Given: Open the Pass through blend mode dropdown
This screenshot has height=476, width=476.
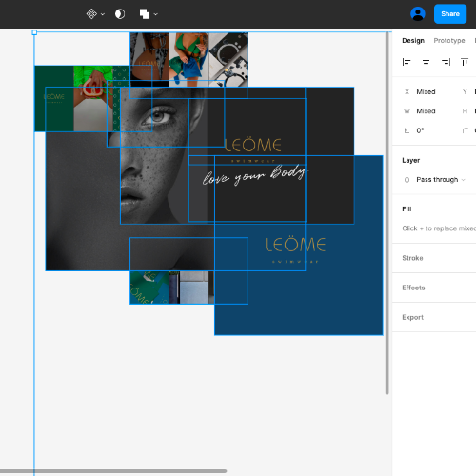Looking at the screenshot, I should pyautogui.click(x=441, y=180).
